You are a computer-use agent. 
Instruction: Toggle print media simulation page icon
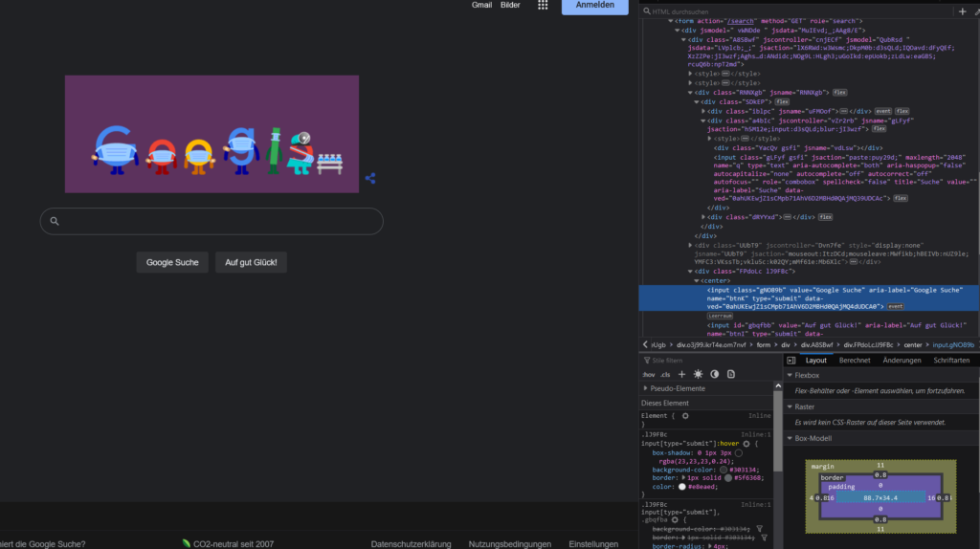click(x=730, y=374)
